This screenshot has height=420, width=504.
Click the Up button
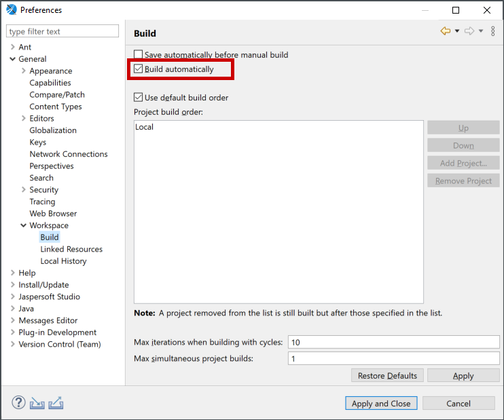[463, 128]
